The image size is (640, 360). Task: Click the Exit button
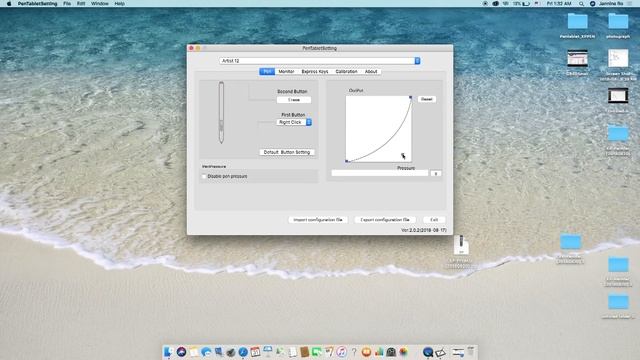(x=434, y=220)
